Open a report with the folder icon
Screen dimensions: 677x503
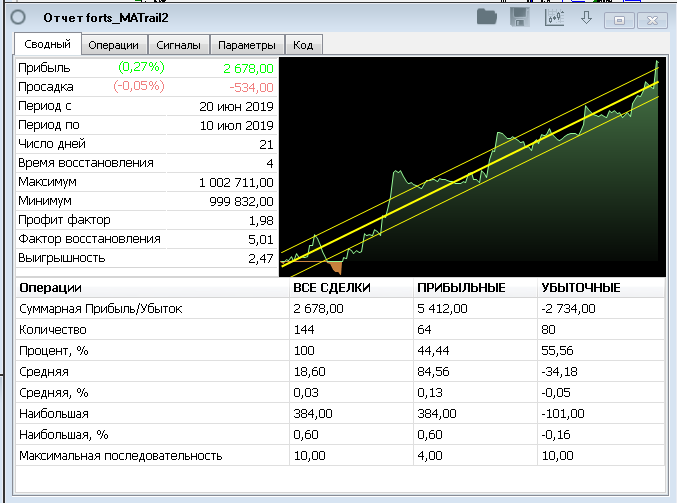tap(487, 17)
